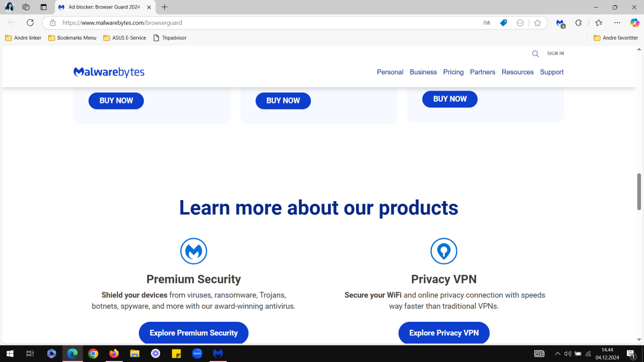Click the site search magnifier icon

(x=535, y=54)
